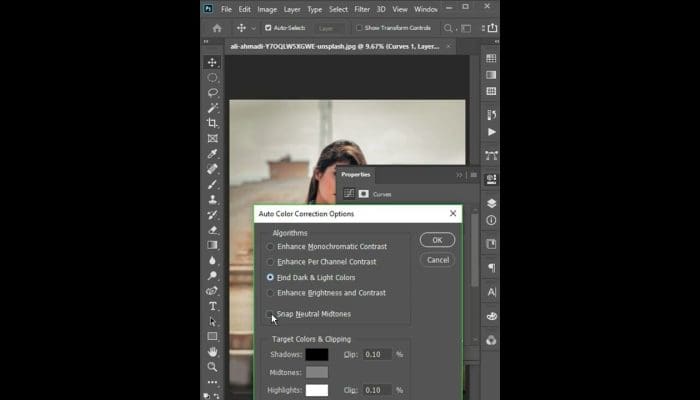Image resolution: width=700 pixels, height=400 pixels.
Task: Open the Layers panel icon
Action: (x=491, y=202)
